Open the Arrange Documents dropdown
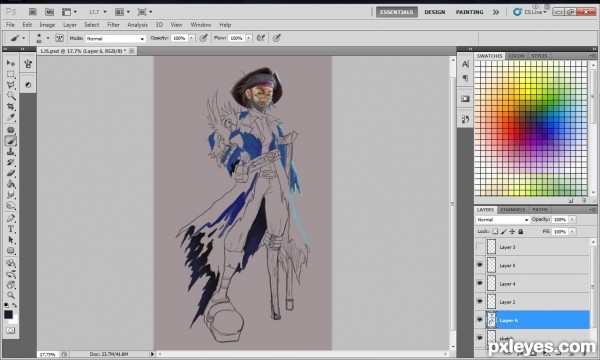The width and height of the screenshot is (600, 360). 122,12
